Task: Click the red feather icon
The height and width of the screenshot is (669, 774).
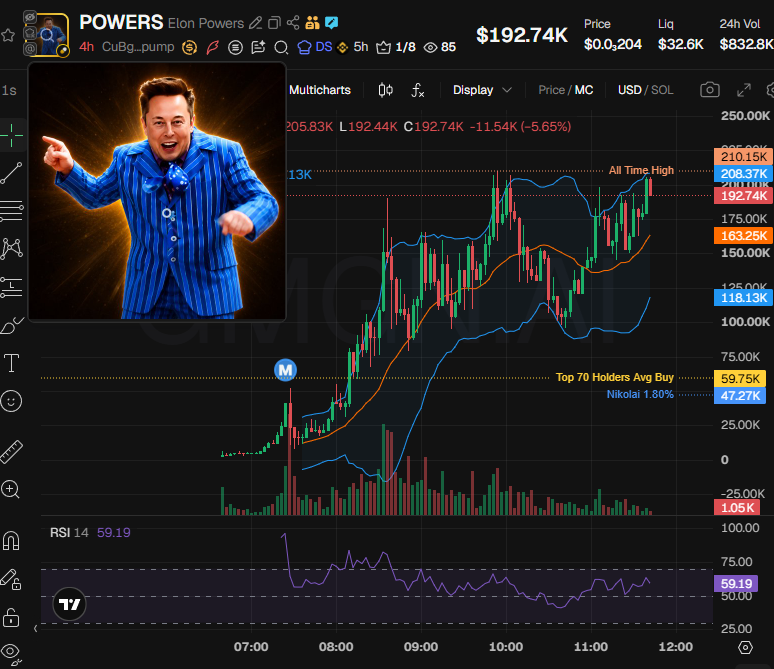Action: tap(212, 47)
